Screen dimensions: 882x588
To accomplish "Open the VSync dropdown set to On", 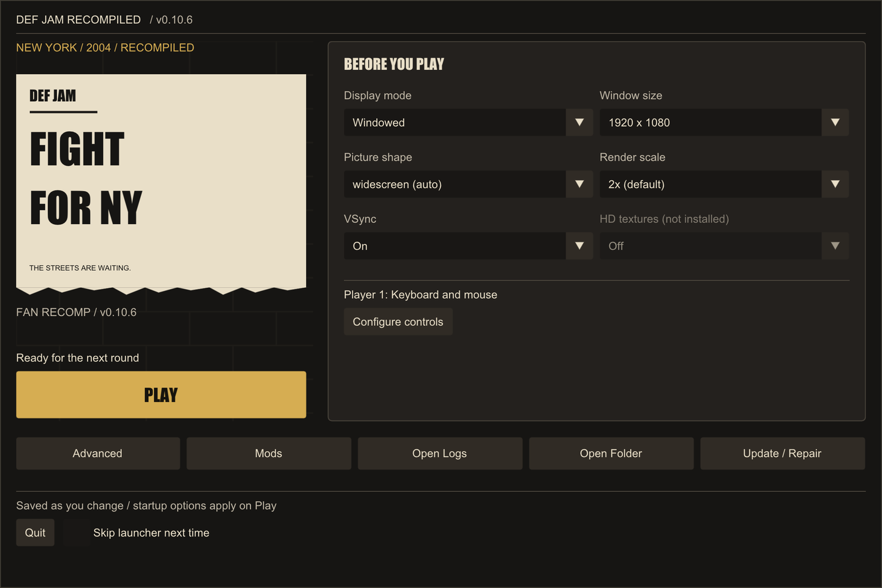I will click(x=468, y=246).
